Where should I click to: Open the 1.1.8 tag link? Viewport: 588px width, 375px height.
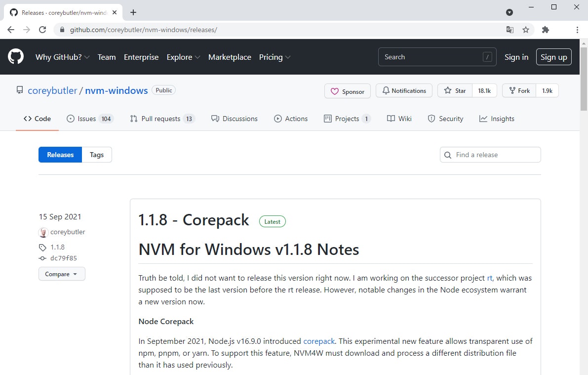57,248
